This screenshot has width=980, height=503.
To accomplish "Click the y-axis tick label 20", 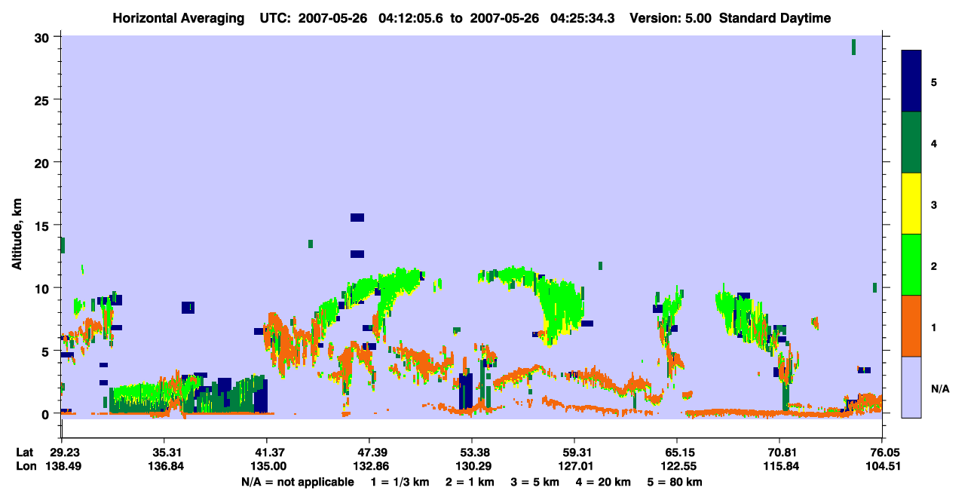I will (x=44, y=163).
